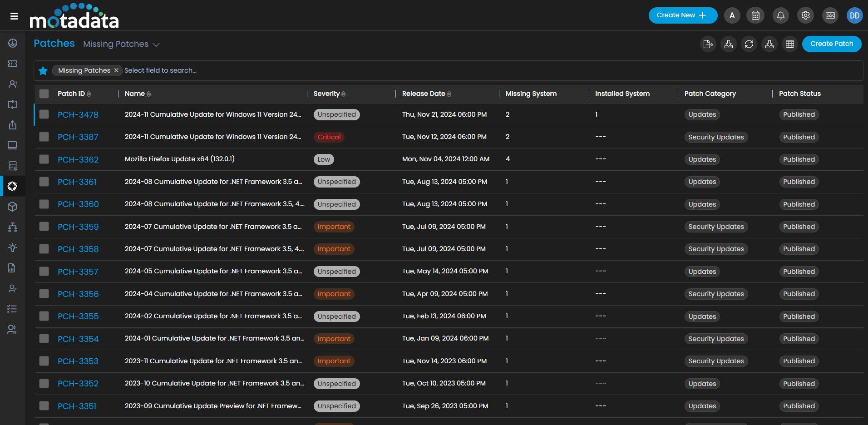
Task: Open the ticket icon in sidebar
Action: point(13,64)
